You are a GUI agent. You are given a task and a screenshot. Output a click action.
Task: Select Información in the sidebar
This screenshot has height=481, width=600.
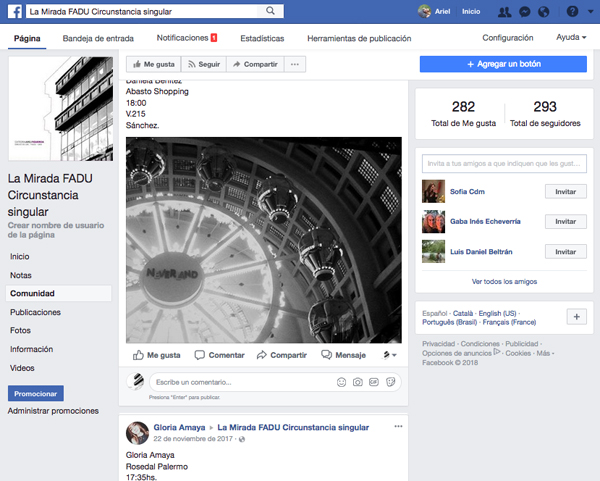point(31,349)
